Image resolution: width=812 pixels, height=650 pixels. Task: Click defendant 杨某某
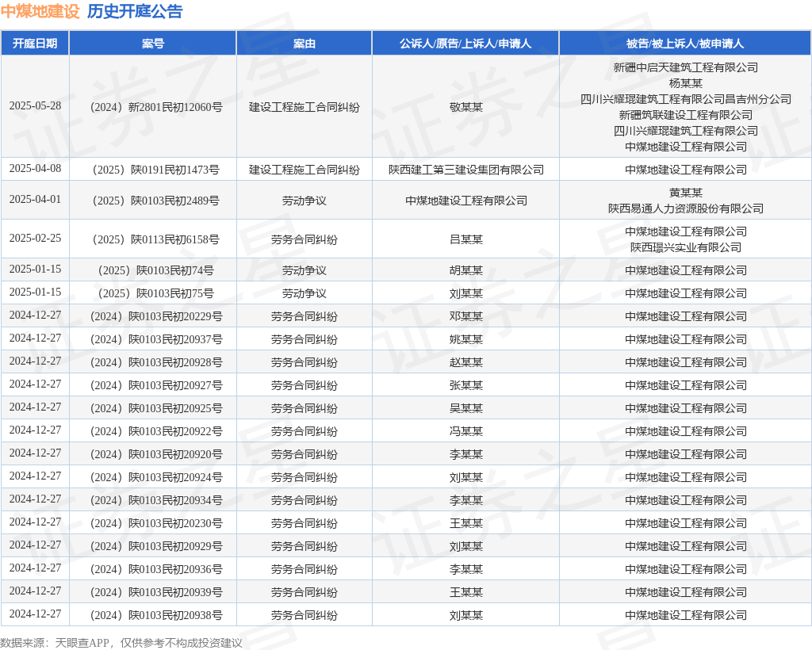[x=686, y=83]
